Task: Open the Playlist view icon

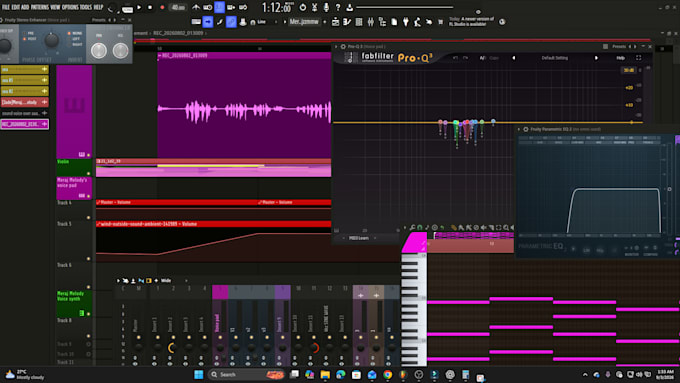Action: click(x=335, y=22)
